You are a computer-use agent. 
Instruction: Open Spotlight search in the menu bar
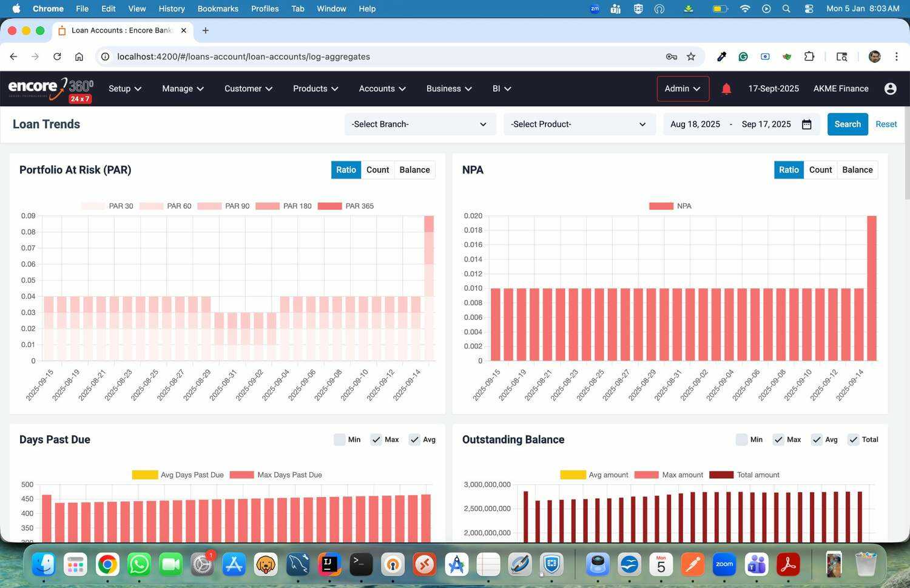tap(786, 8)
